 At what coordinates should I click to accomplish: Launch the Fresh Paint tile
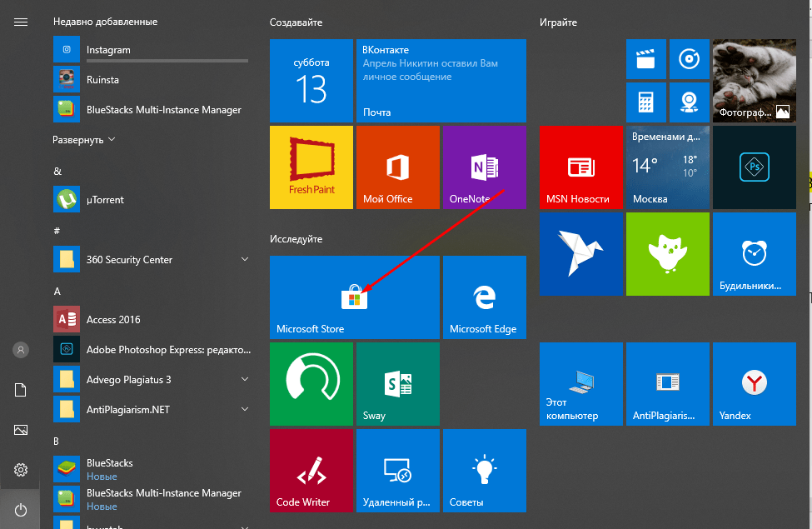pyautogui.click(x=311, y=167)
